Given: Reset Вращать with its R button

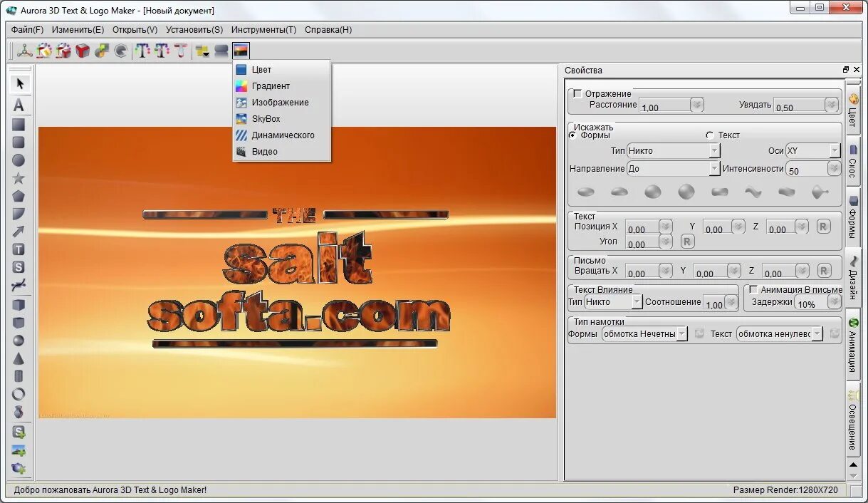Looking at the screenshot, I should coord(824,271).
